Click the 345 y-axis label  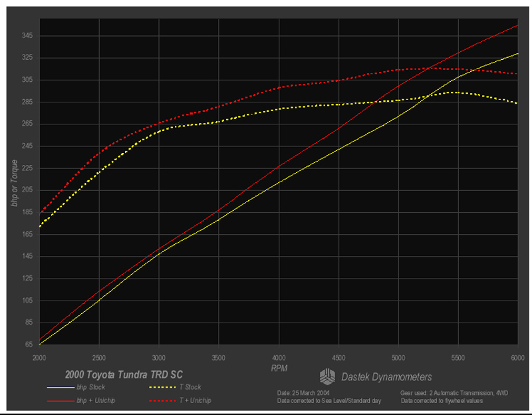click(x=27, y=36)
